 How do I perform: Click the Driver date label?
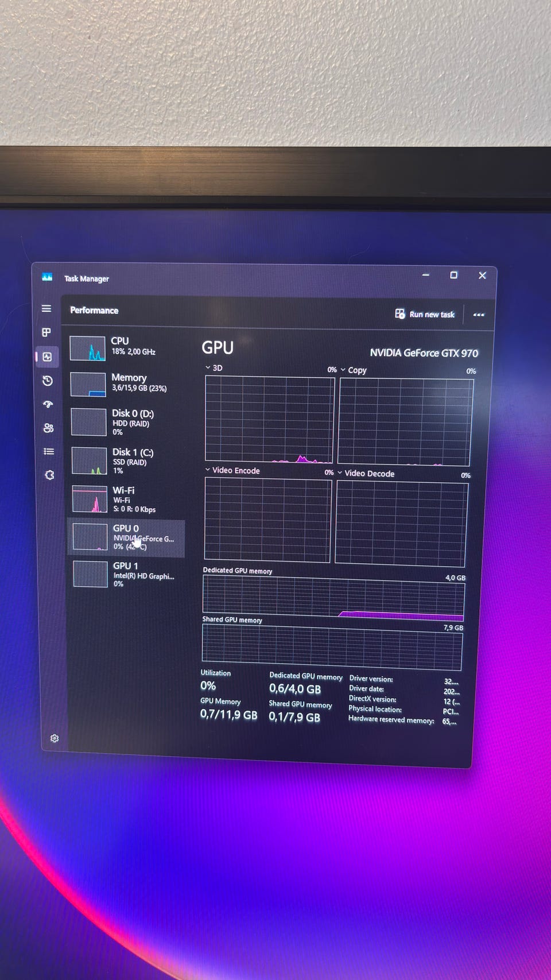[366, 689]
